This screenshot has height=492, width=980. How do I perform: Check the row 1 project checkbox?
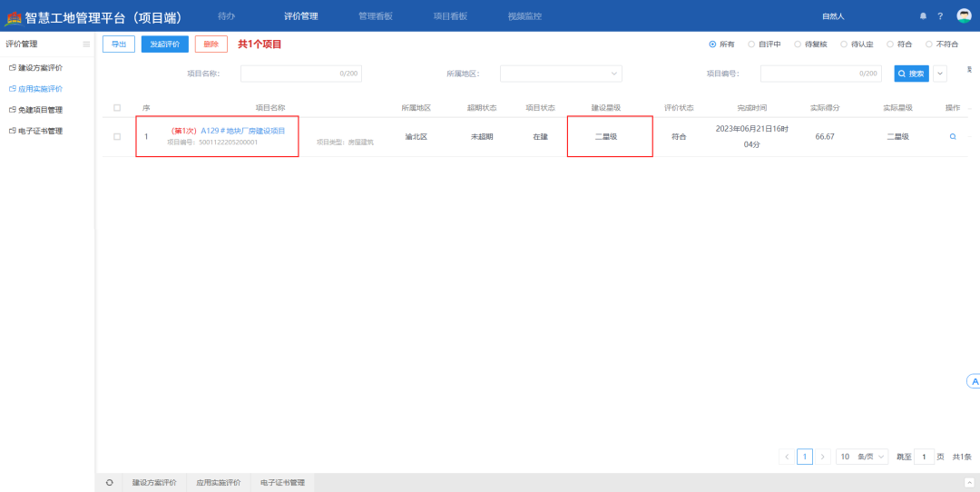pyautogui.click(x=116, y=137)
